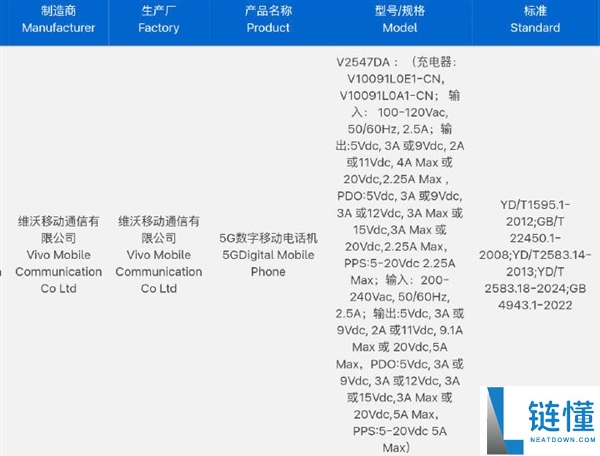Select the text PPS:5-20Vdc 5A near bottom
Viewport: 600px width, 456px height.
400,431
